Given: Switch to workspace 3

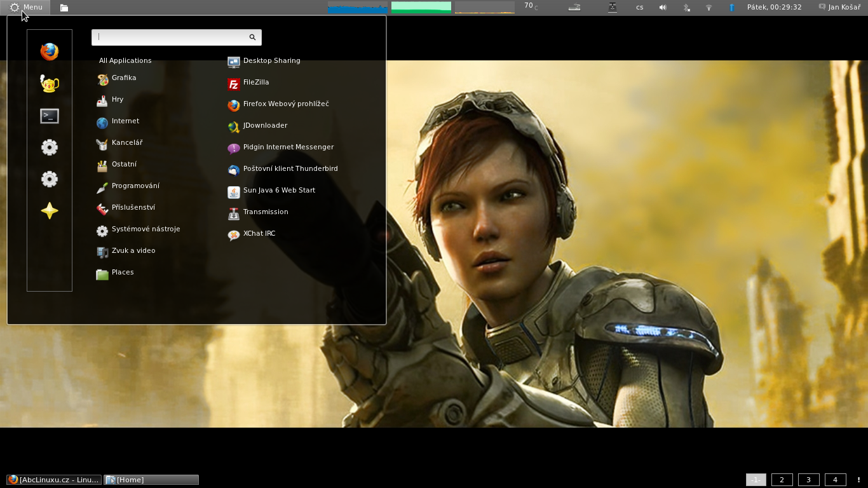Looking at the screenshot, I should [808, 480].
